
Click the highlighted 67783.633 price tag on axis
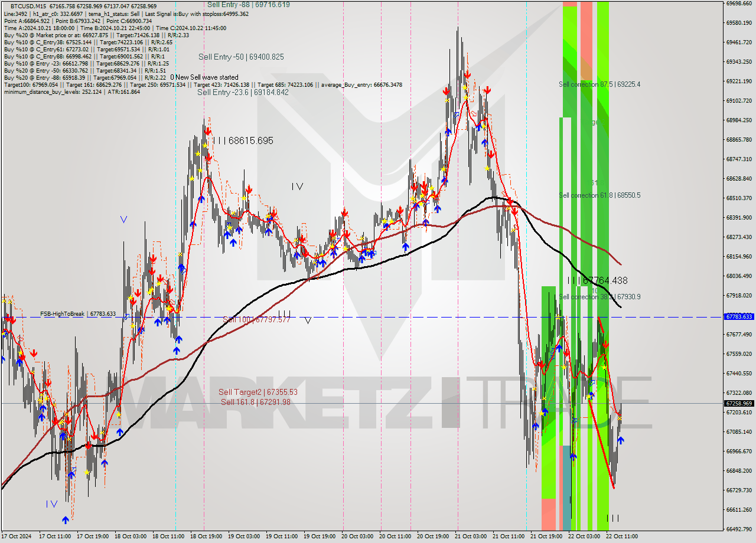click(738, 317)
